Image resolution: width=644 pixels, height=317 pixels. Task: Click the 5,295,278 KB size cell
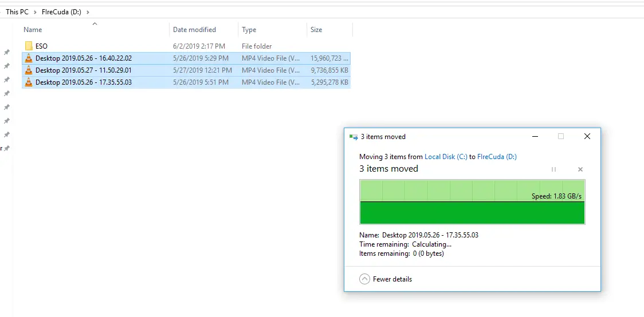[329, 82]
